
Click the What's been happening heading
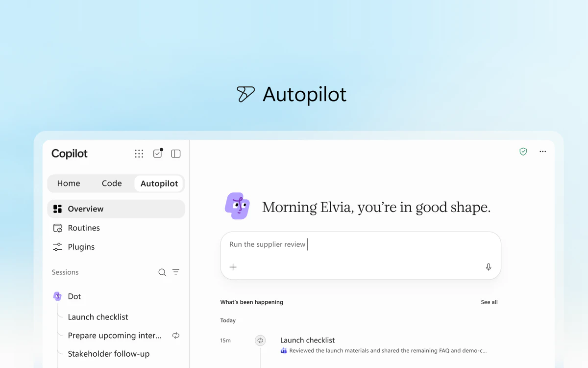(x=252, y=302)
